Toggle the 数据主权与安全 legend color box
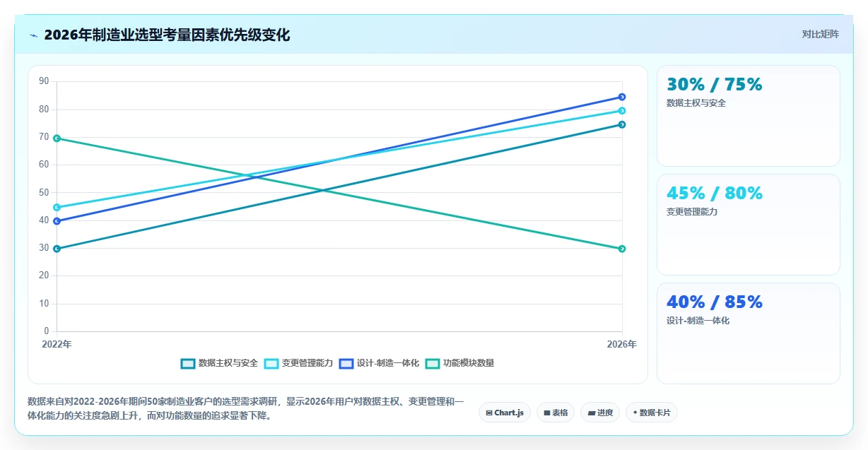Image resolution: width=868 pixels, height=450 pixels. [187, 363]
